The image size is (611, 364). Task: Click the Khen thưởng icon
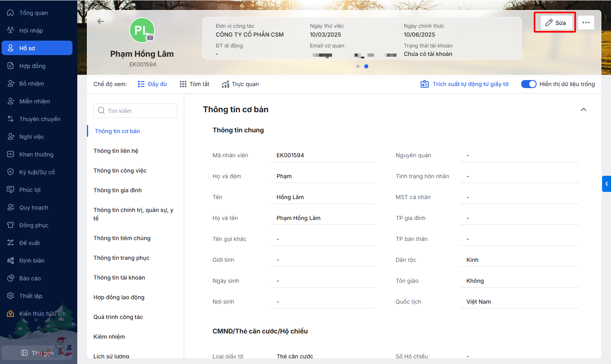[10, 154]
